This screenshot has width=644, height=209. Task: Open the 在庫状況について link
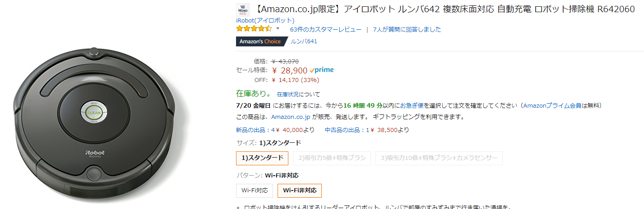click(x=298, y=95)
